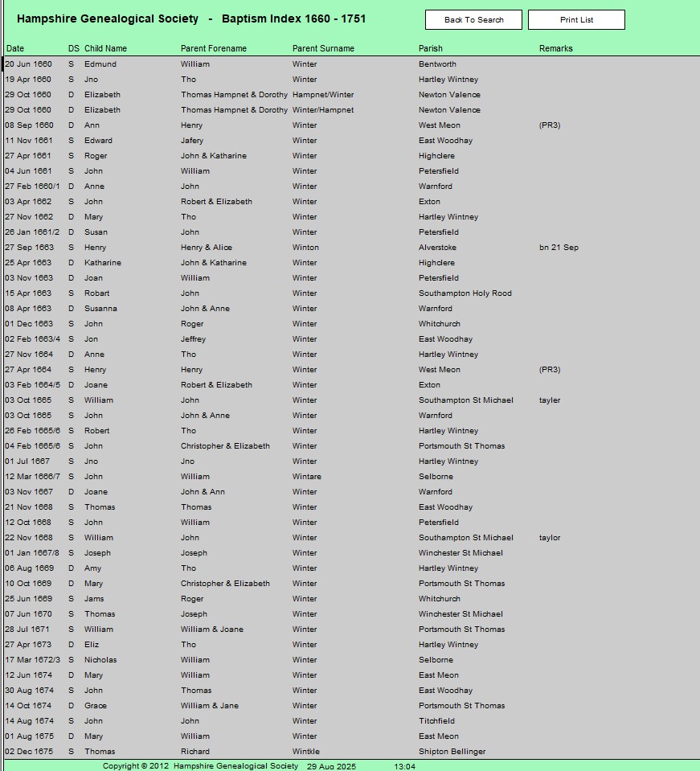Click the Alverstoke parish entry
This screenshot has height=771, width=700.
tap(437, 248)
